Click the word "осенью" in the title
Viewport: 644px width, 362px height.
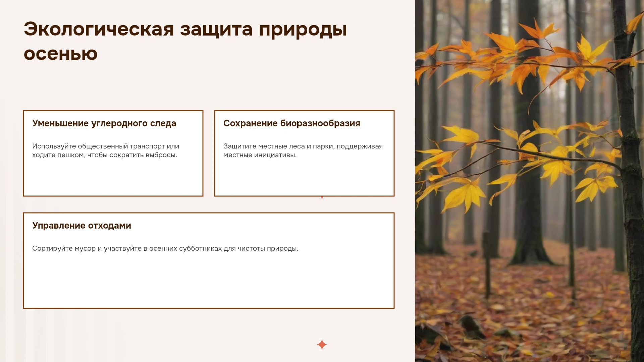click(x=60, y=54)
